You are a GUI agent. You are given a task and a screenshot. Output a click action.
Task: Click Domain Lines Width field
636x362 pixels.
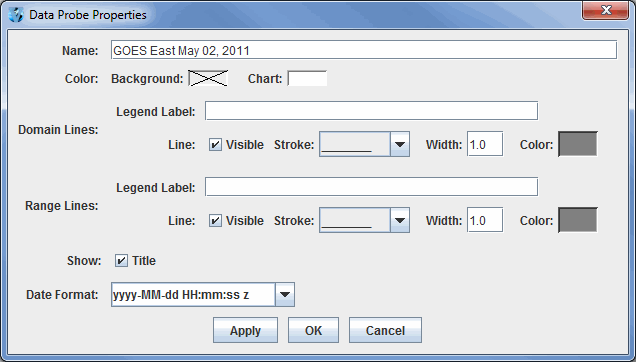(485, 144)
